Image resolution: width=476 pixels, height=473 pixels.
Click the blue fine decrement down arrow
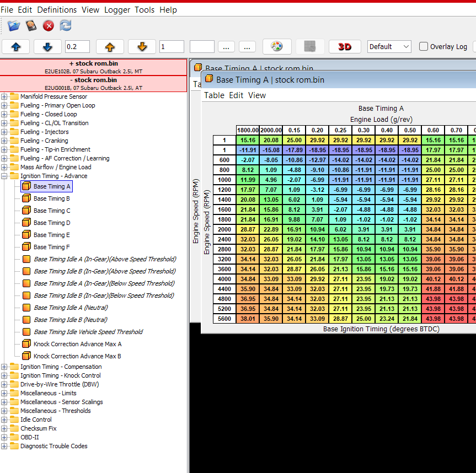(x=47, y=47)
